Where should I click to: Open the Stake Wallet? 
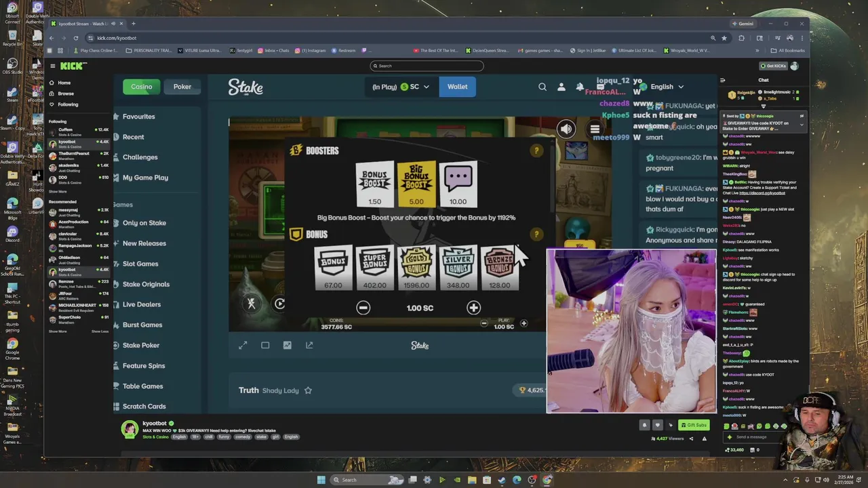pyautogui.click(x=457, y=87)
